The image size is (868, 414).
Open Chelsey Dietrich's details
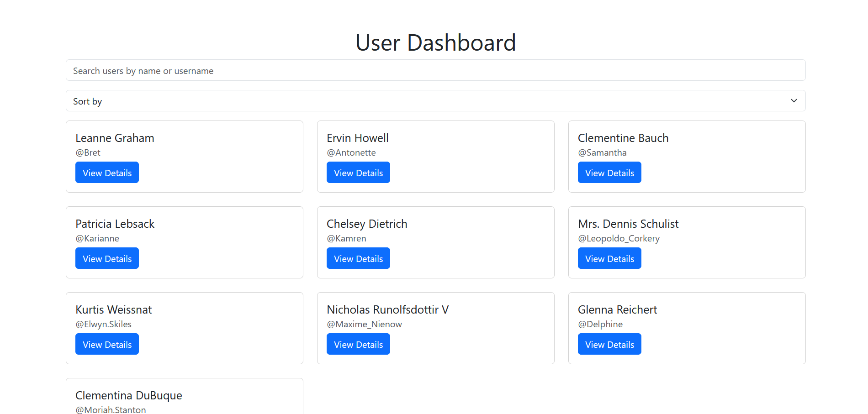358,258
